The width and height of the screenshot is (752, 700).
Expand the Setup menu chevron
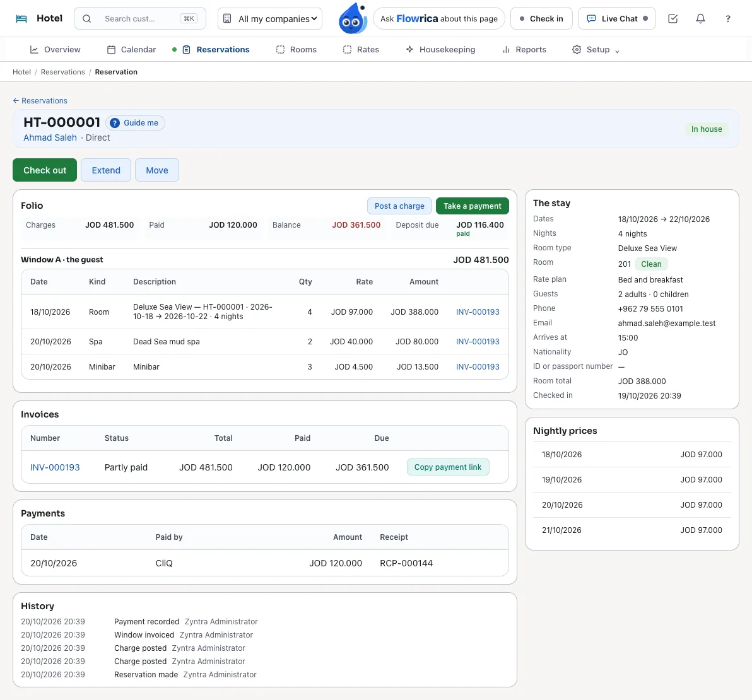click(x=617, y=51)
